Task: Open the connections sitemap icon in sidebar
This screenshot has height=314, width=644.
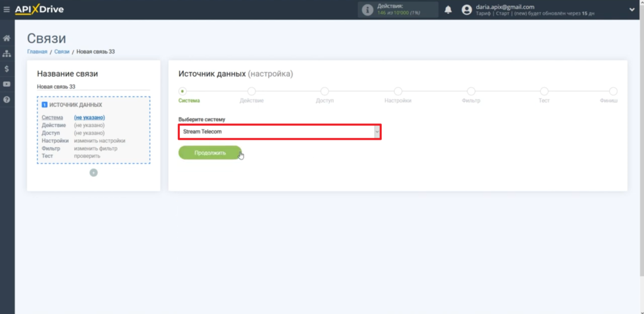Action: point(7,53)
